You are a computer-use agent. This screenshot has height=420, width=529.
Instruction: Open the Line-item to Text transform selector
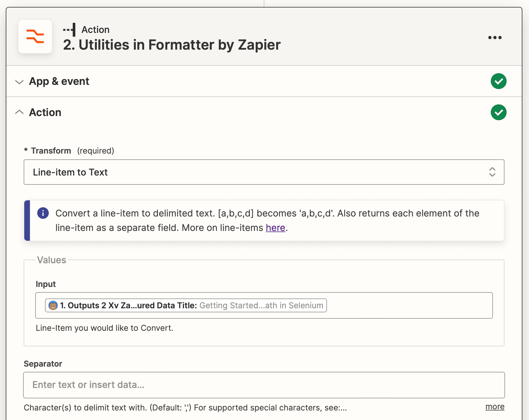(264, 172)
